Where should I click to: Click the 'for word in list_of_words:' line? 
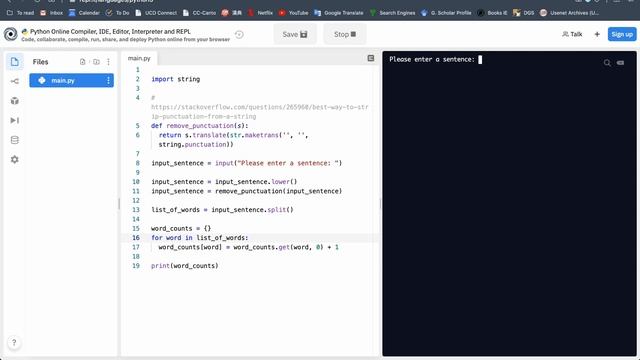(x=200, y=238)
